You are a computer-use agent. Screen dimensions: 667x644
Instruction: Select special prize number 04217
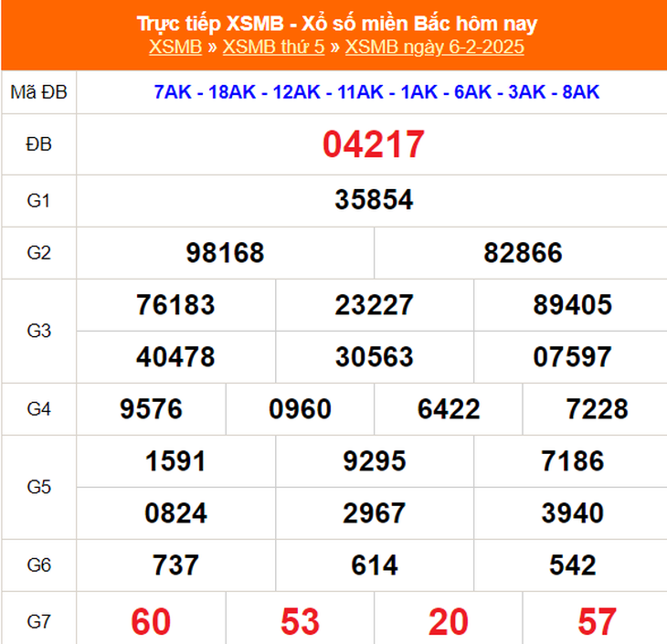(x=374, y=144)
